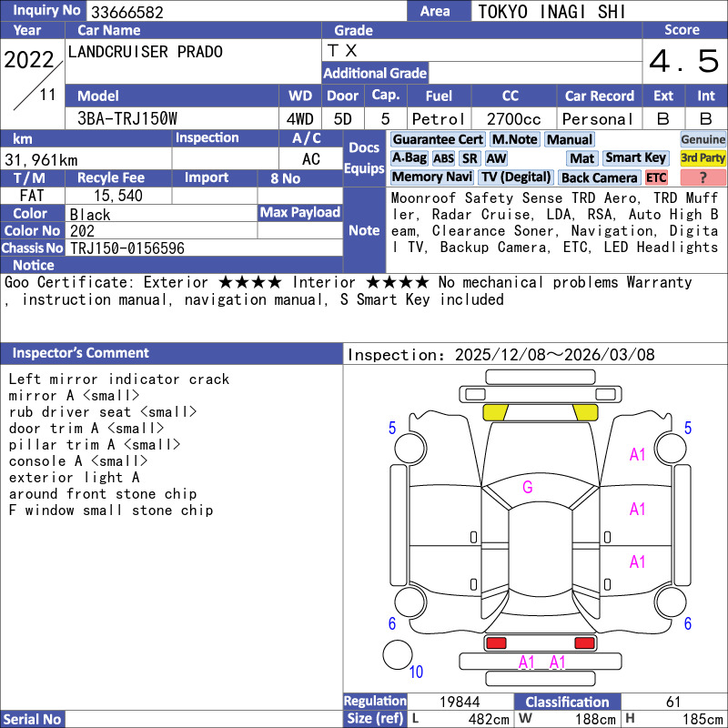Select the ABS equipment badge
Image resolution: width=728 pixels, height=728 pixels.
click(443, 158)
